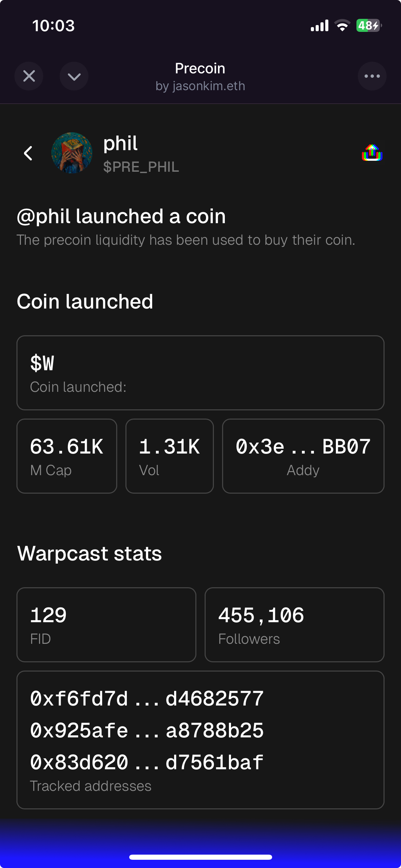Tap the Wi-Fi status icon
The image size is (401, 868).
coord(342,26)
